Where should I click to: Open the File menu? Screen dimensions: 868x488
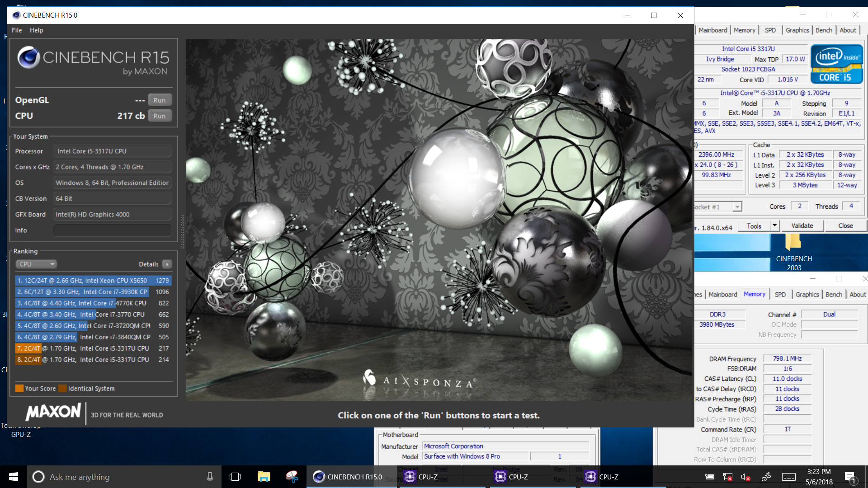[x=17, y=30]
